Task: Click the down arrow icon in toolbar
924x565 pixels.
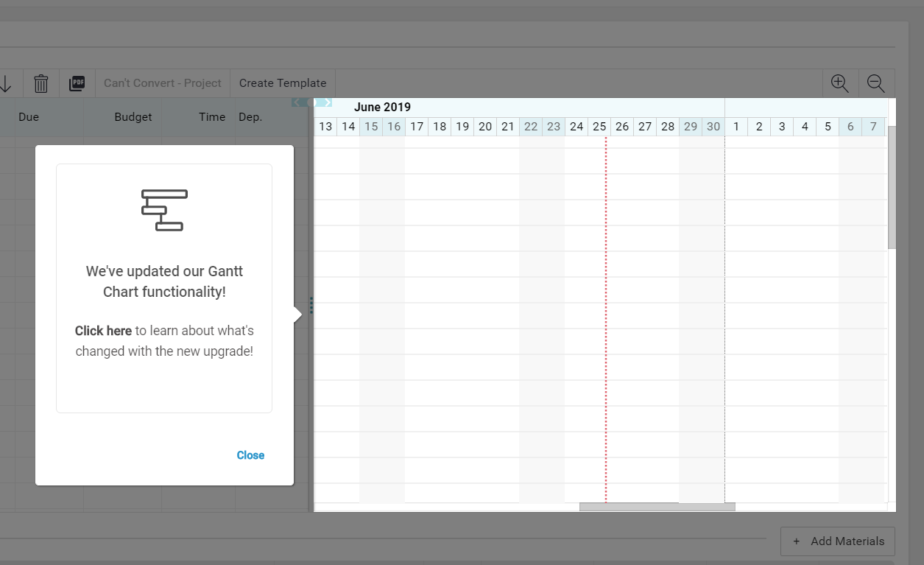Action: [5, 83]
